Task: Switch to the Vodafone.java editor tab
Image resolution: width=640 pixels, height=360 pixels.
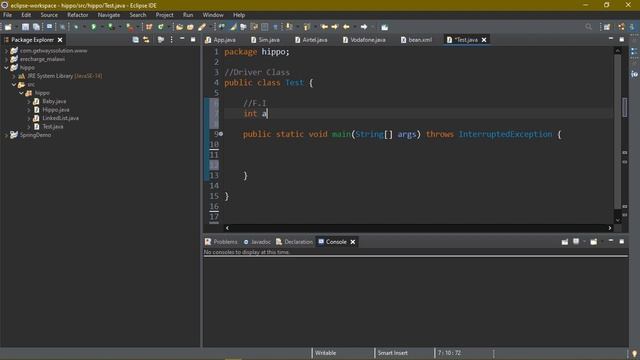Action: tap(364, 40)
